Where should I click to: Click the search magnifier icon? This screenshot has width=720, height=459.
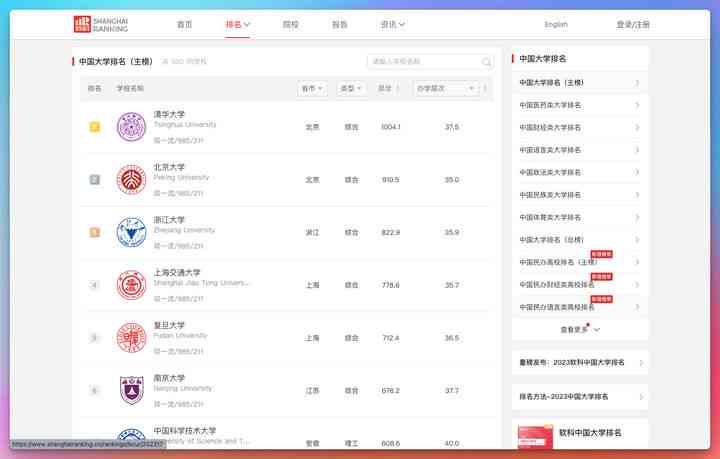486,62
